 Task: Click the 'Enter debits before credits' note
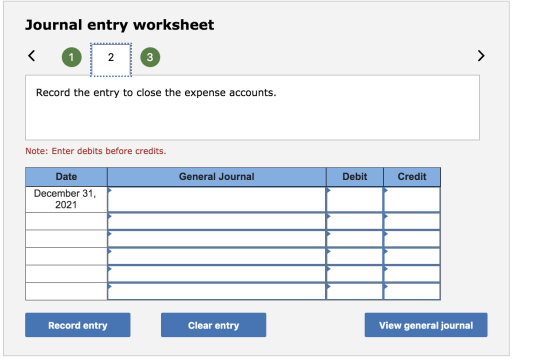tap(96, 151)
